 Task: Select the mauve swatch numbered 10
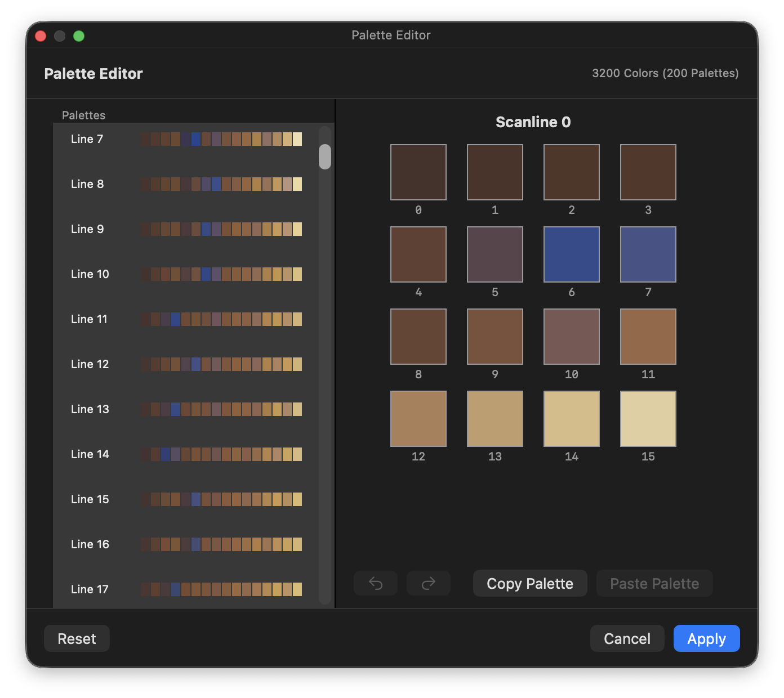click(571, 336)
